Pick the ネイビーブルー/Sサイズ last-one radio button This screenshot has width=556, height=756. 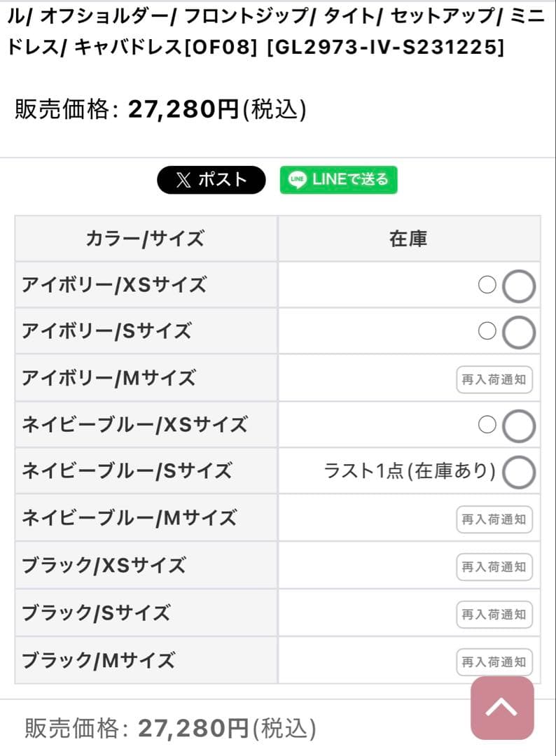(519, 472)
